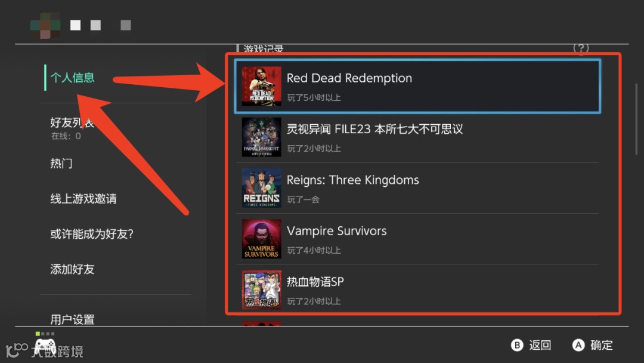Screen dimensions: 644x363
Task: Select the Reigns: Three Kingdoms cover icon
Action: (x=262, y=188)
